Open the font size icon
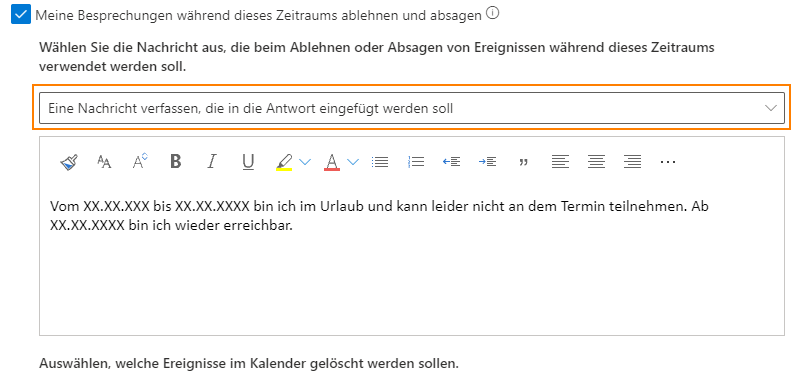Screen dimensions: 798x379 104,162
